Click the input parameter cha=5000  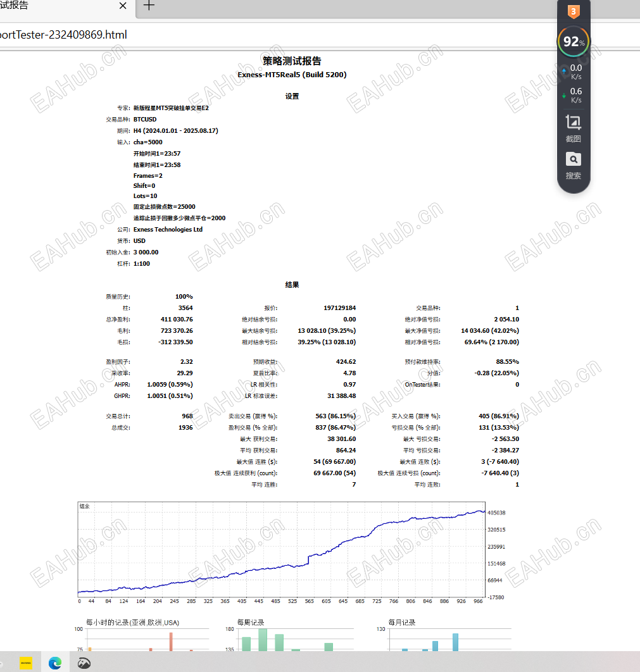coord(148,142)
